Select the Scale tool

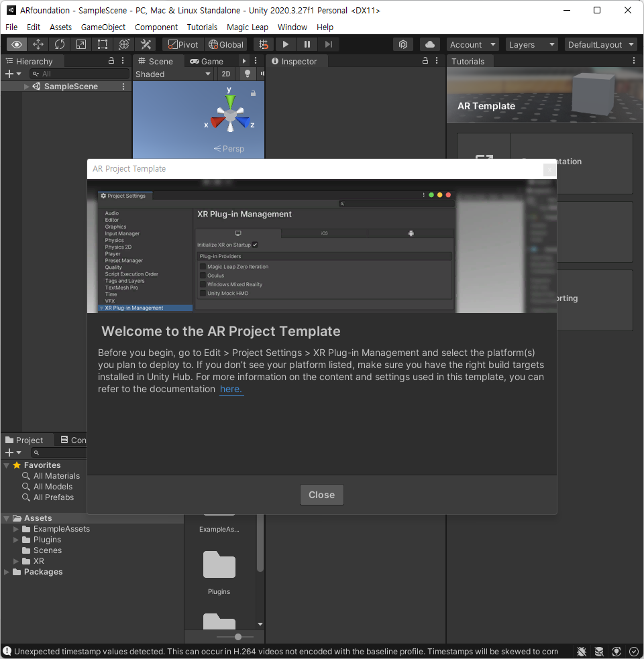(81, 44)
